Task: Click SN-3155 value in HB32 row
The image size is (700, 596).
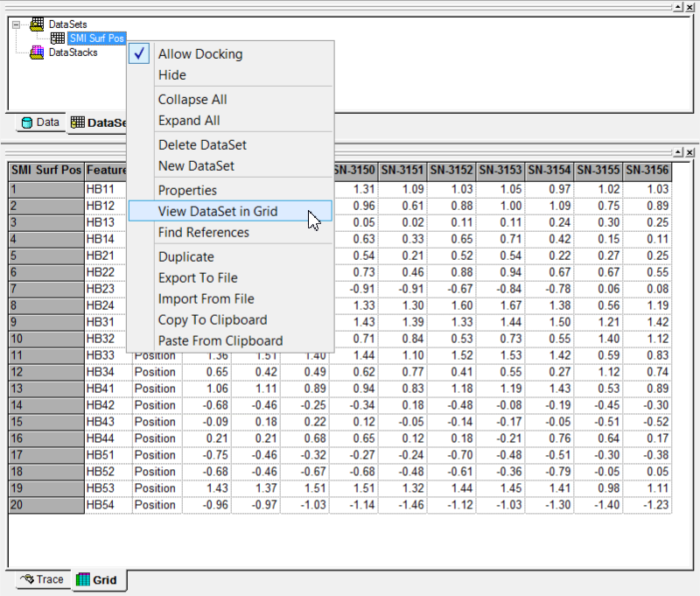Action: point(598,339)
